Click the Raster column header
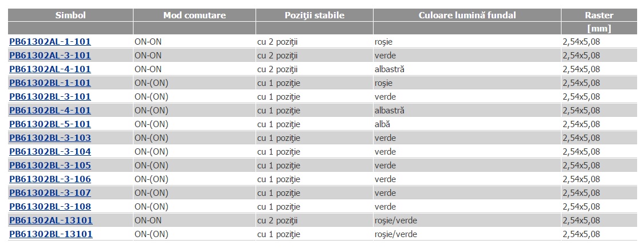The width and height of the screenshot is (644, 248). 599,15
